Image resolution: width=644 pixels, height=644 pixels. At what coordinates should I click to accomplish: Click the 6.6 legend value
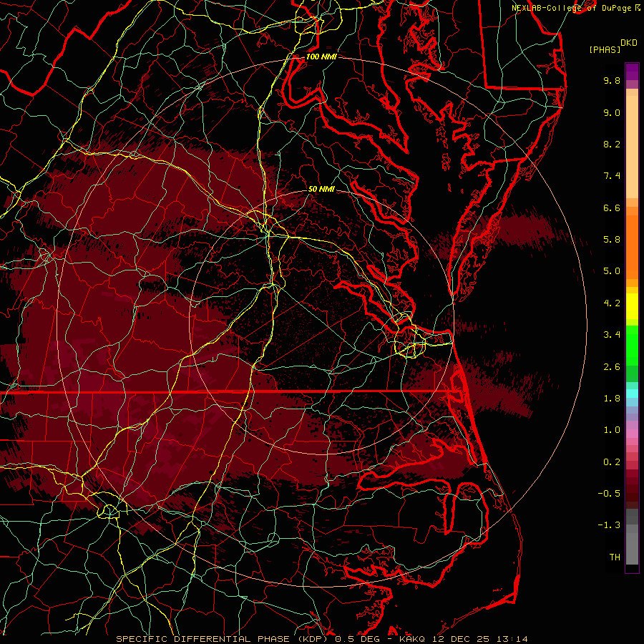click(x=612, y=208)
